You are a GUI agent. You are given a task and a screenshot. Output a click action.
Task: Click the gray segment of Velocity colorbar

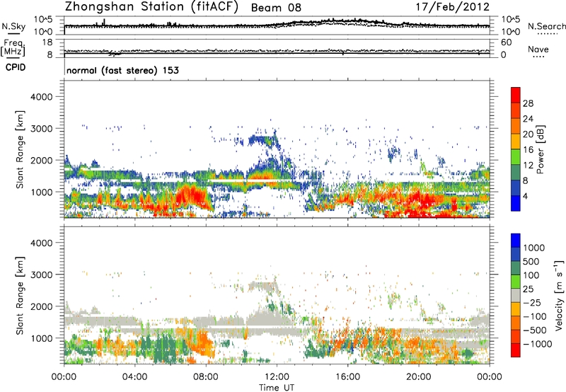(516, 295)
